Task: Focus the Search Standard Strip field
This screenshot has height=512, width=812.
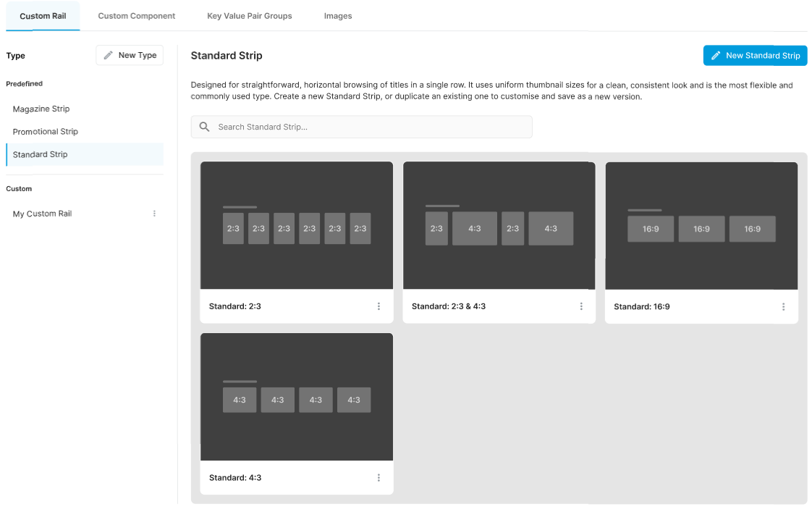Action: point(369,127)
